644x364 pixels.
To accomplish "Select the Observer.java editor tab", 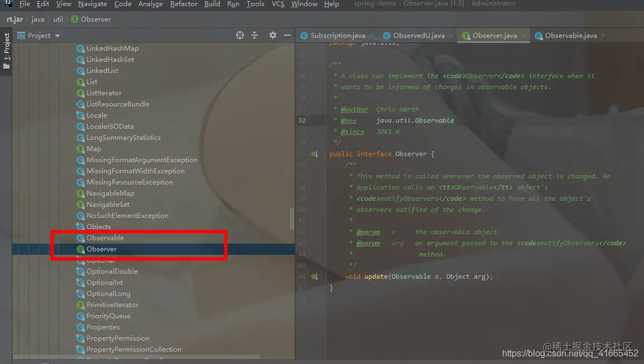I will [494, 36].
